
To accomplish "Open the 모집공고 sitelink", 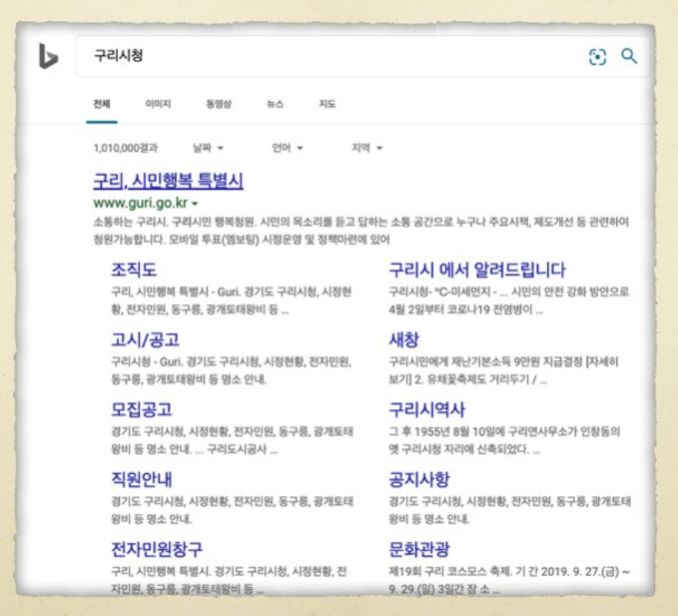I will click(x=142, y=410).
